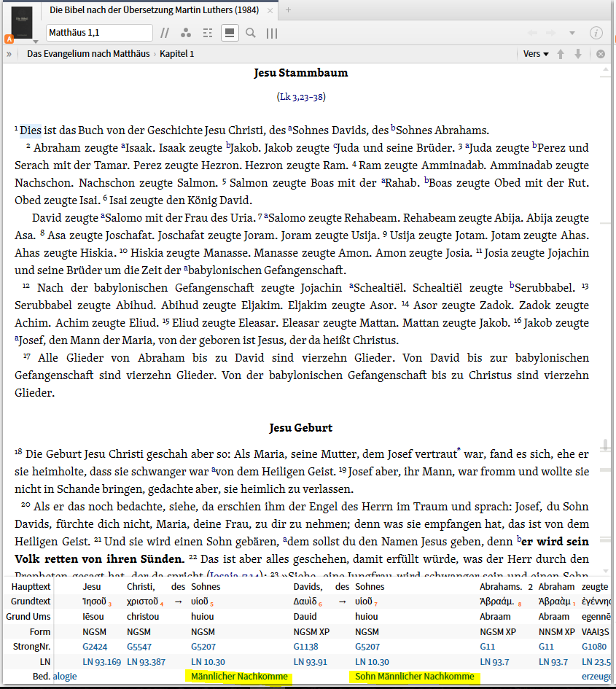Screen dimensions: 616x689
Task: Open the dropdown arrow below the book cover
Action: pos(36,42)
